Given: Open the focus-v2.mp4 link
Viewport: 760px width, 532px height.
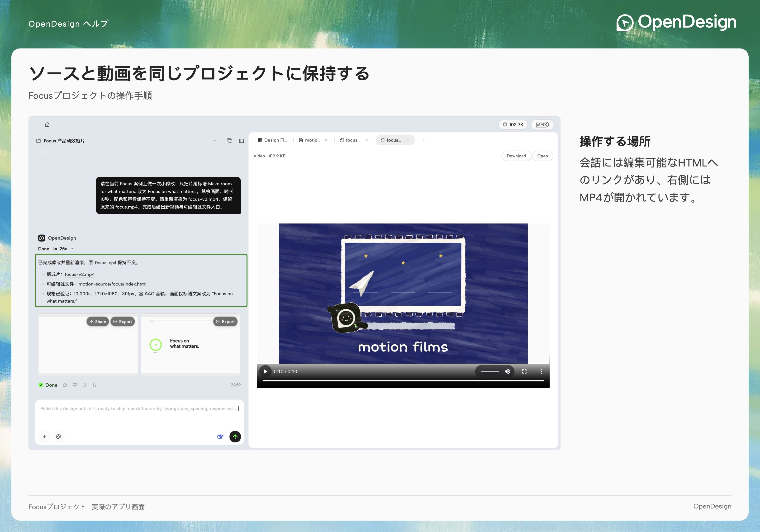Looking at the screenshot, I should (80, 275).
